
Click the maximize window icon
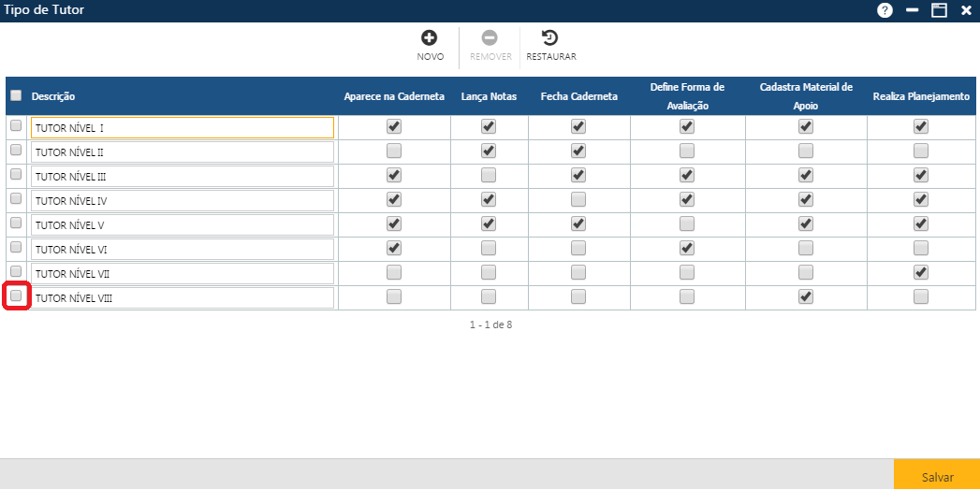pyautogui.click(x=939, y=10)
